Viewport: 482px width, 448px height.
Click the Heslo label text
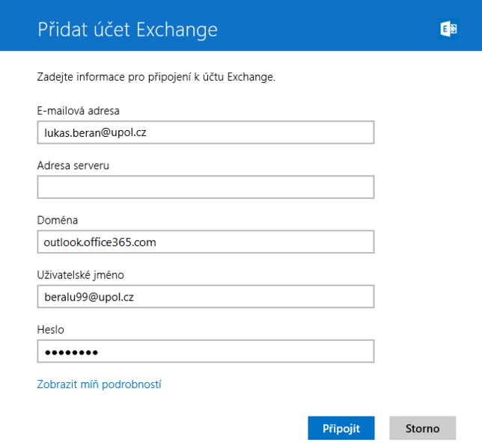[x=51, y=329]
